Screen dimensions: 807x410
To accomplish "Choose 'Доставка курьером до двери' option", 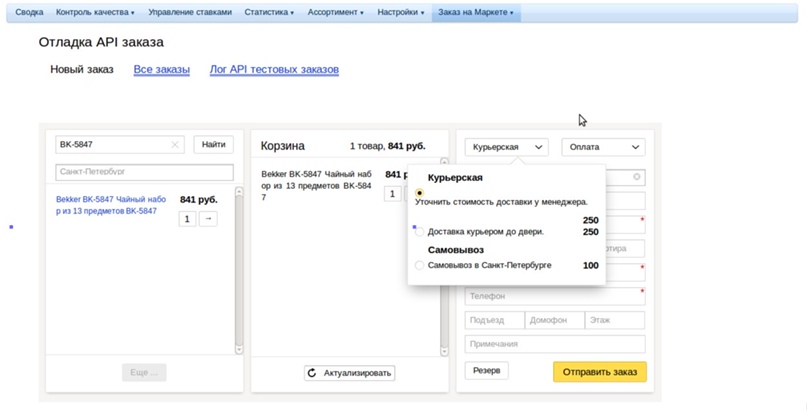I will [420, 231].
